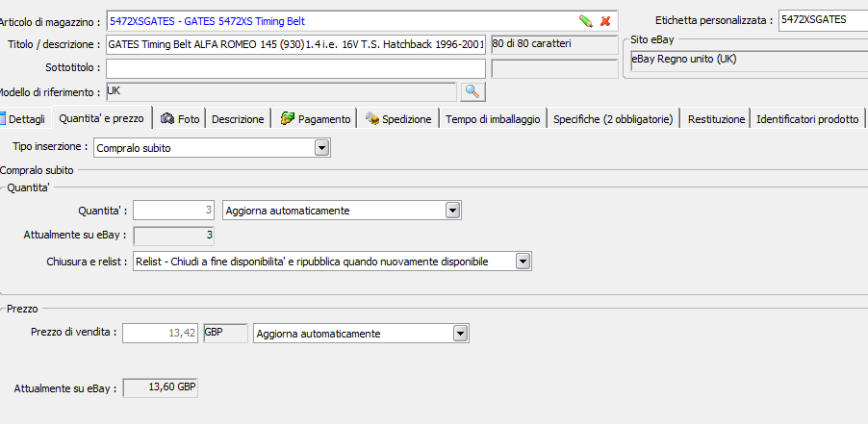Click the Quantita' field with value 3
Viewport: 868px width, 424px height.
pos(174,210)
